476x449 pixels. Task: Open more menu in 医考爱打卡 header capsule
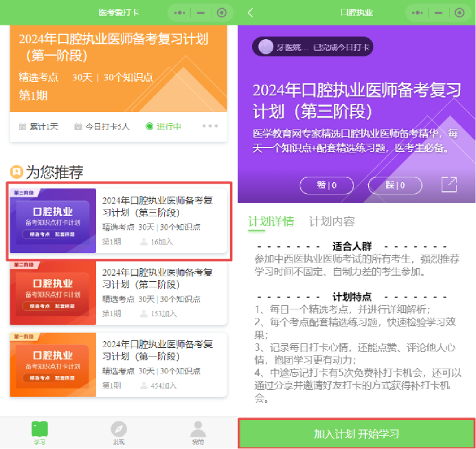180,12
